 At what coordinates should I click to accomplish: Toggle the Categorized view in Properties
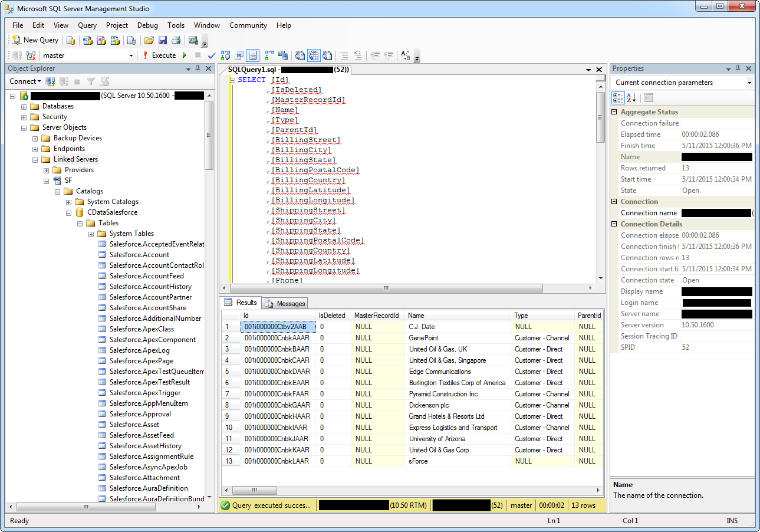pos(618,98)
